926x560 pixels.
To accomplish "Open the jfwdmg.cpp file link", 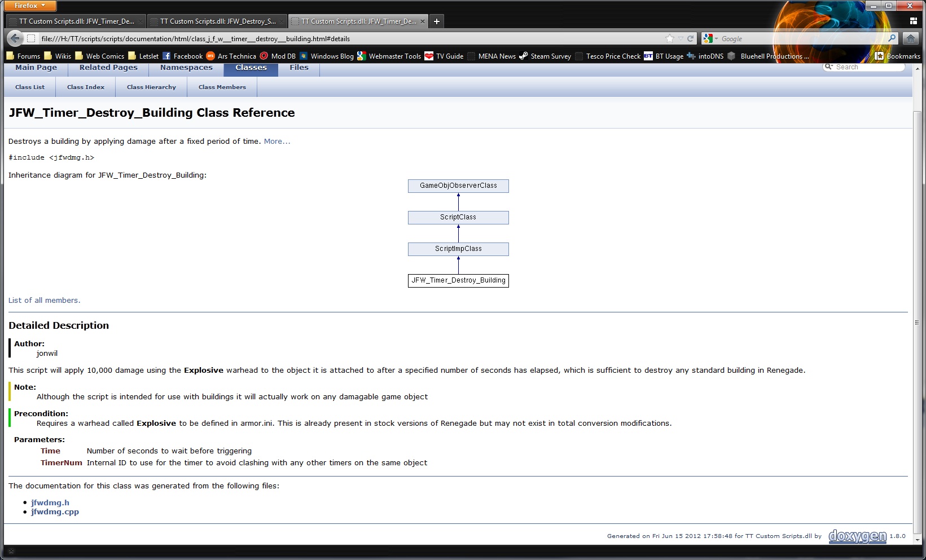I will click(x=55, y=512).
